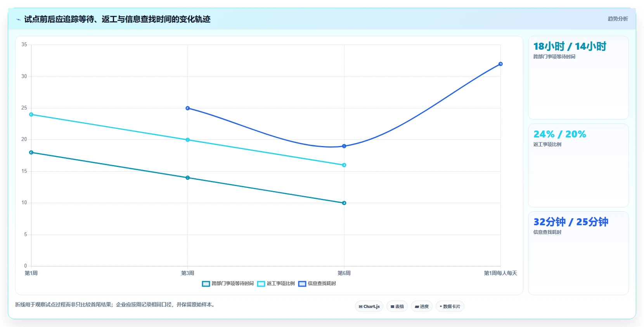This screenshot has width=644, height=327.
Task: Click the y-axis tick label 25
Action: [24, 108]
